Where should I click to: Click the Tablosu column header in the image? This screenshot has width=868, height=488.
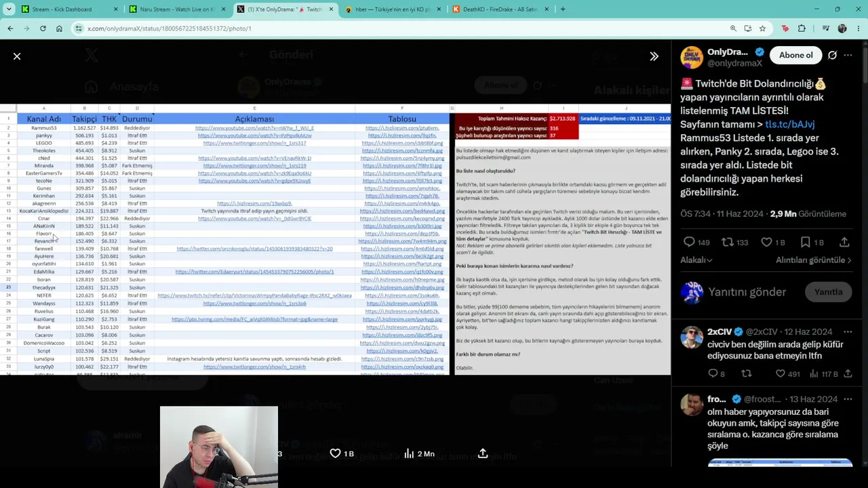point(402,119)
